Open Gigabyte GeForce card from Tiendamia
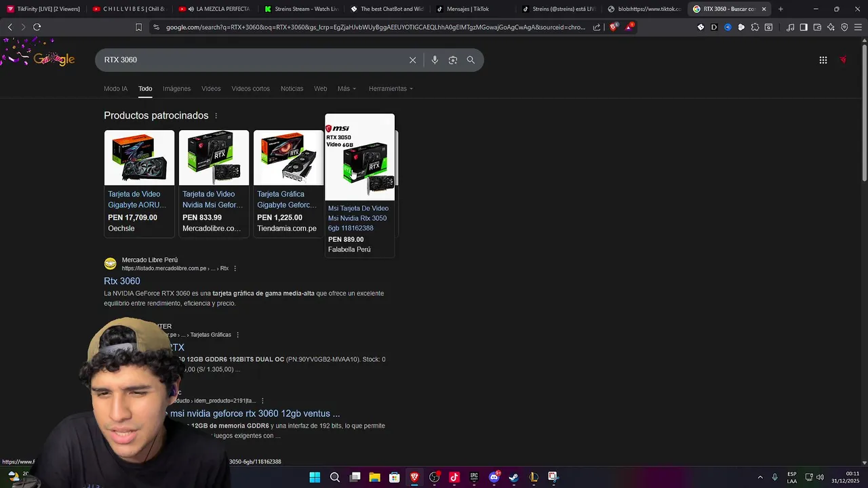Image resolution: width=868 pixels, height=488 pixels. (288, 183)
